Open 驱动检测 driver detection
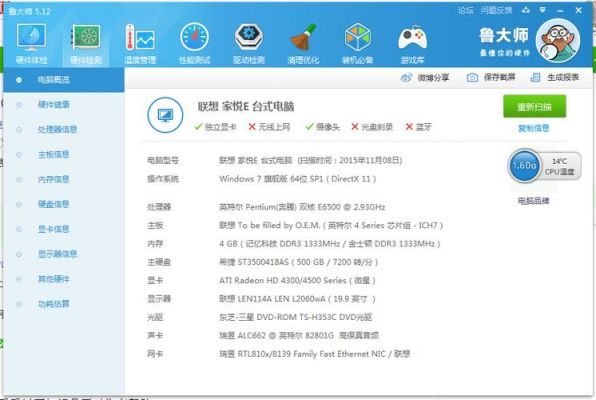 pos(249,43)
